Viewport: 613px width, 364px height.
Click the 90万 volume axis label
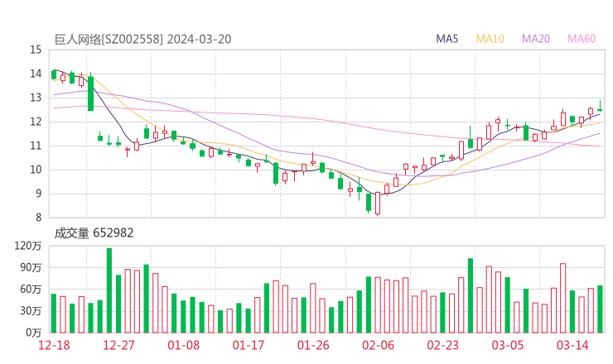tap(31, 267)
